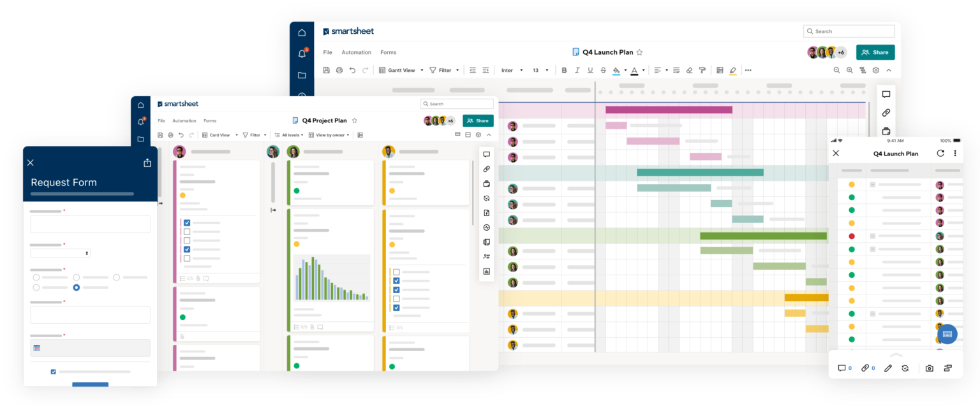
Task: Click the Format Painter icon
Action: tap(702, 70)
